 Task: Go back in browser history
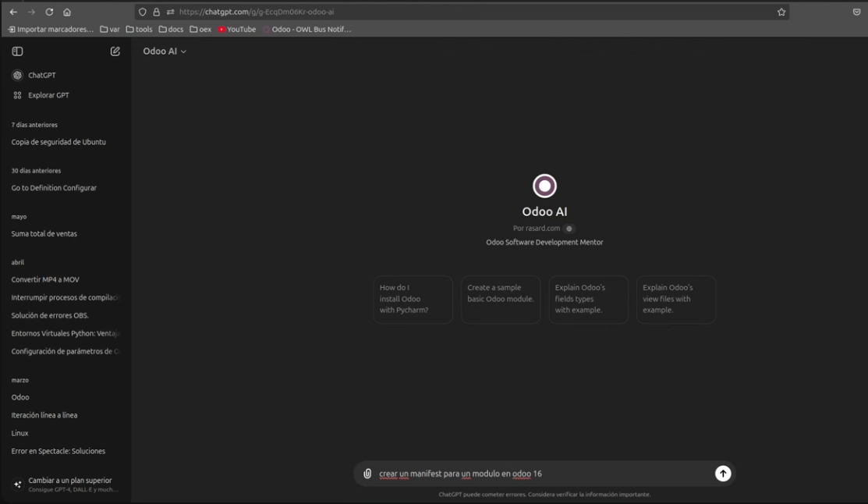13,12
